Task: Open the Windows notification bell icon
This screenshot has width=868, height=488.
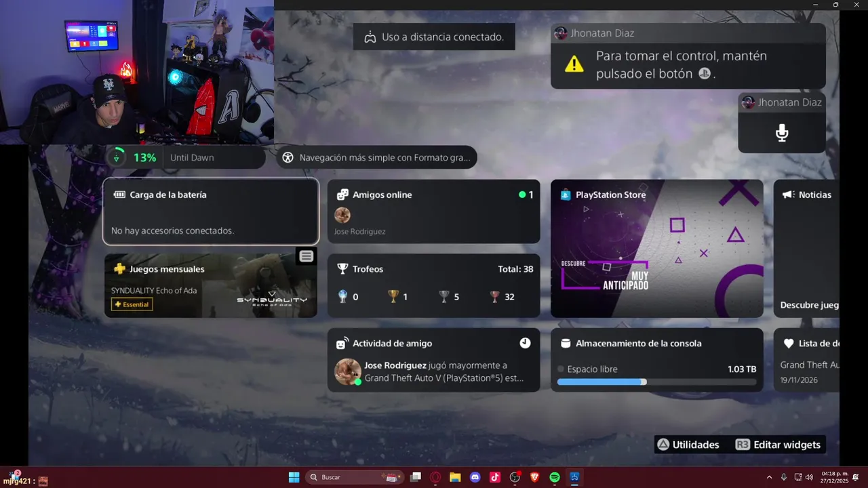Action: (856, 477)
